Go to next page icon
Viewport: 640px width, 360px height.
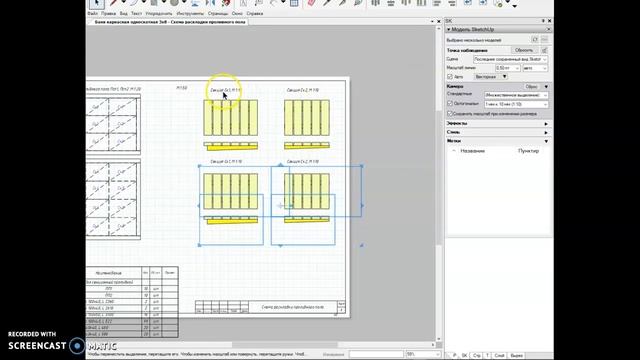483,3
